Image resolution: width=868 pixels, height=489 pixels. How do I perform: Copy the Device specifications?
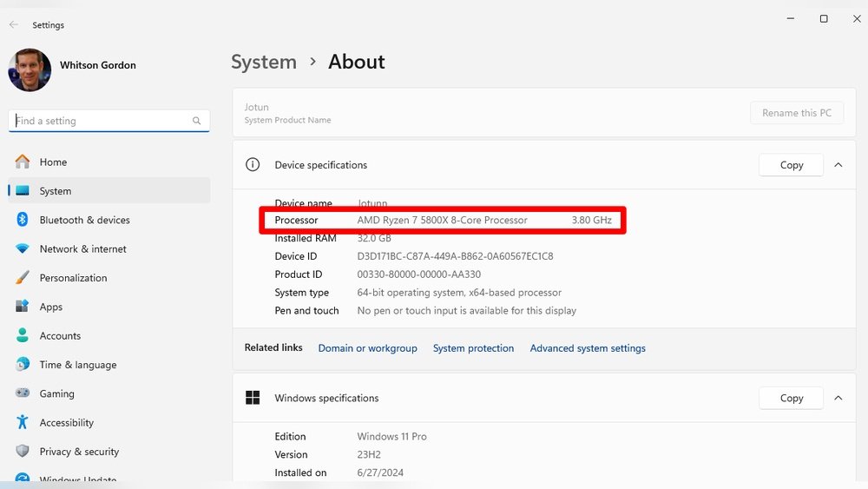click(x=791, y=165)
